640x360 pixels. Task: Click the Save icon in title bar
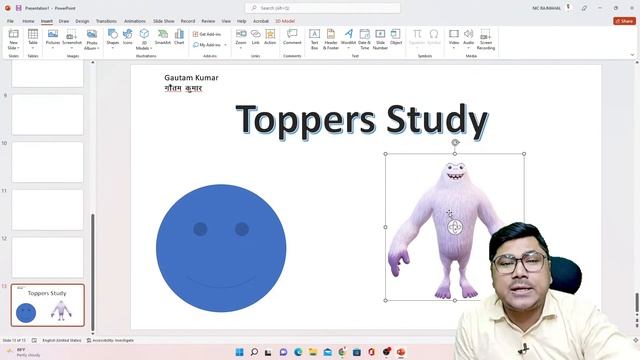click(18, 8)
